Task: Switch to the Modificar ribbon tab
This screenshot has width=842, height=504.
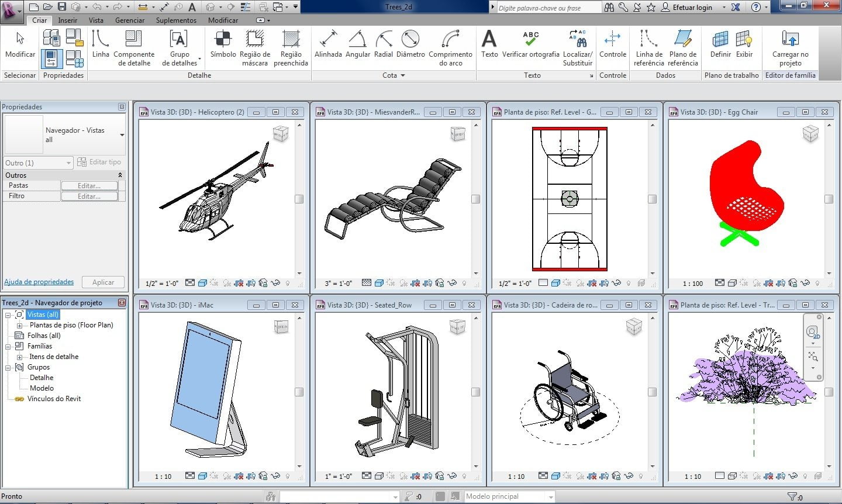Action: click(x=223, y=20)
